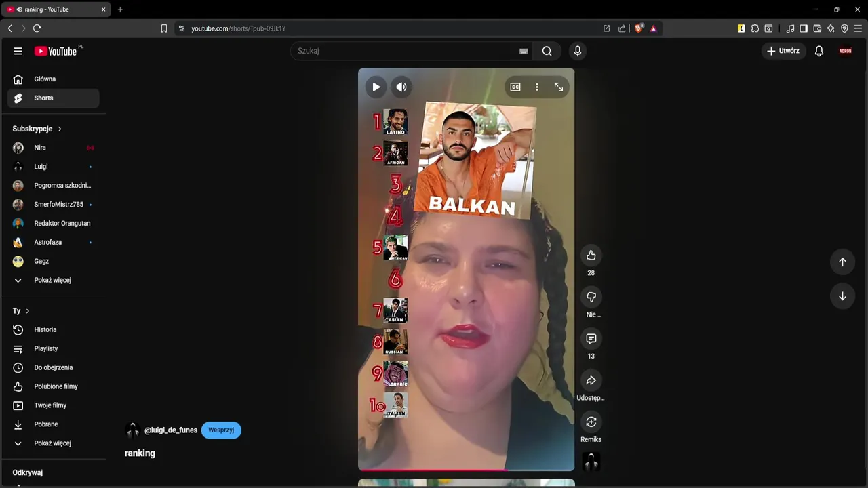Image resolution: width=868 pixels, height=488 pixels.
Task: Open Główna in the sidebar
Action: click(54, 79)
